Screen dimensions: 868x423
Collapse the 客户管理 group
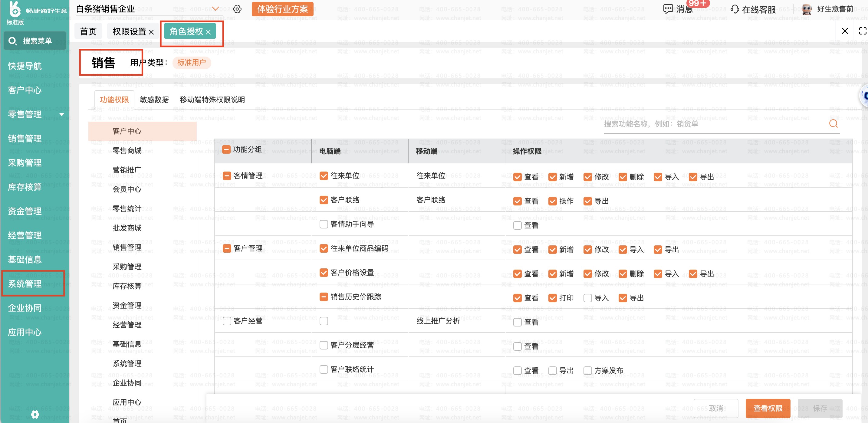(x=227, y=248)
